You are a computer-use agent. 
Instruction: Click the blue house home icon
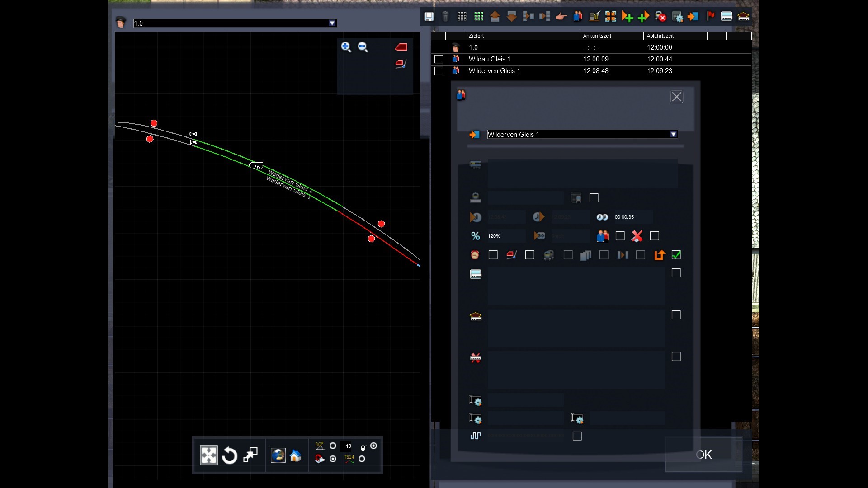pyautogui.click(x=296, y=455)
